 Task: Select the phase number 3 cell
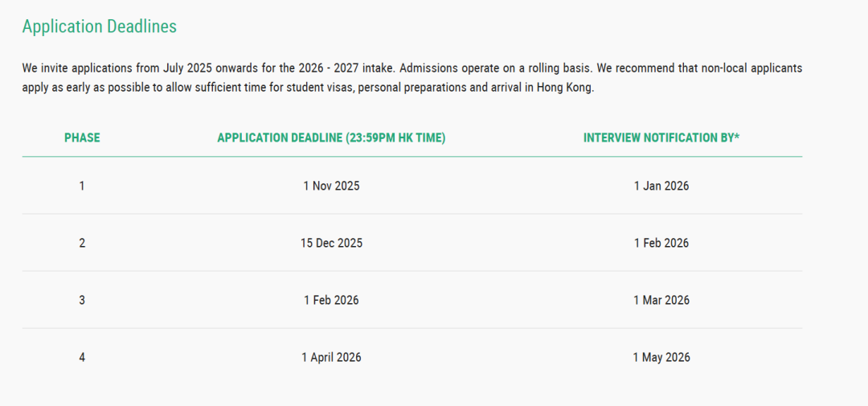pyautogui.click(x=82, y=300)
